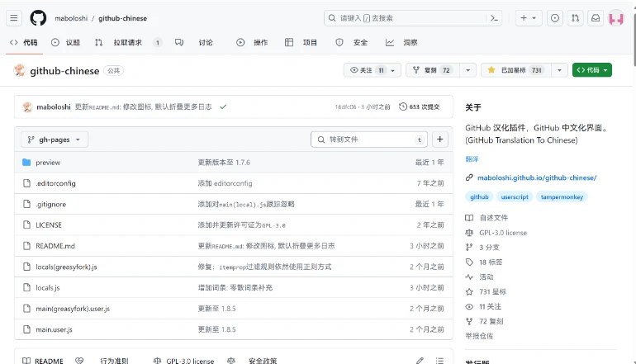Open the hamburger navigation menu
Image resolution: width=636 pixels, height=364 pixels.
14,18
